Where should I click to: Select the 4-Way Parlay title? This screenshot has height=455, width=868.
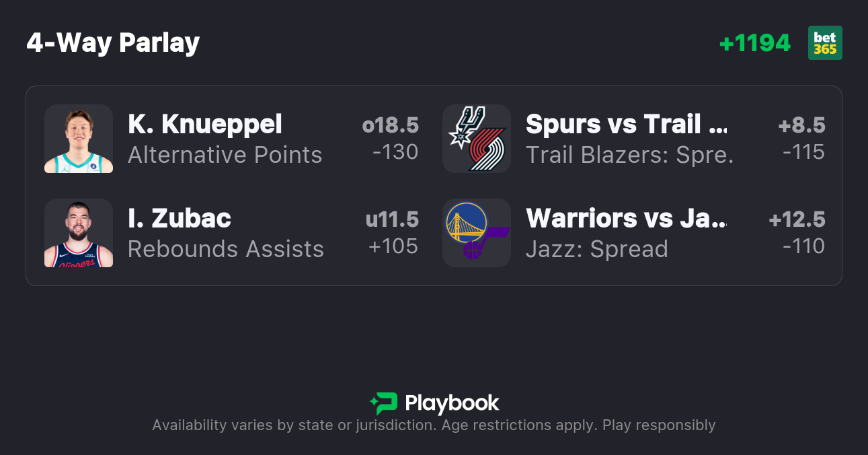113,43
